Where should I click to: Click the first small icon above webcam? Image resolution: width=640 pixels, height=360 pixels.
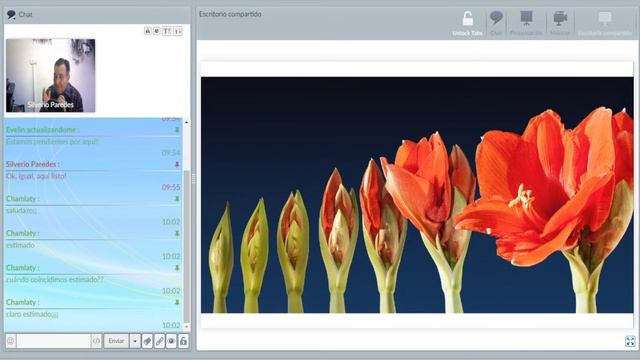coord(148,31)
